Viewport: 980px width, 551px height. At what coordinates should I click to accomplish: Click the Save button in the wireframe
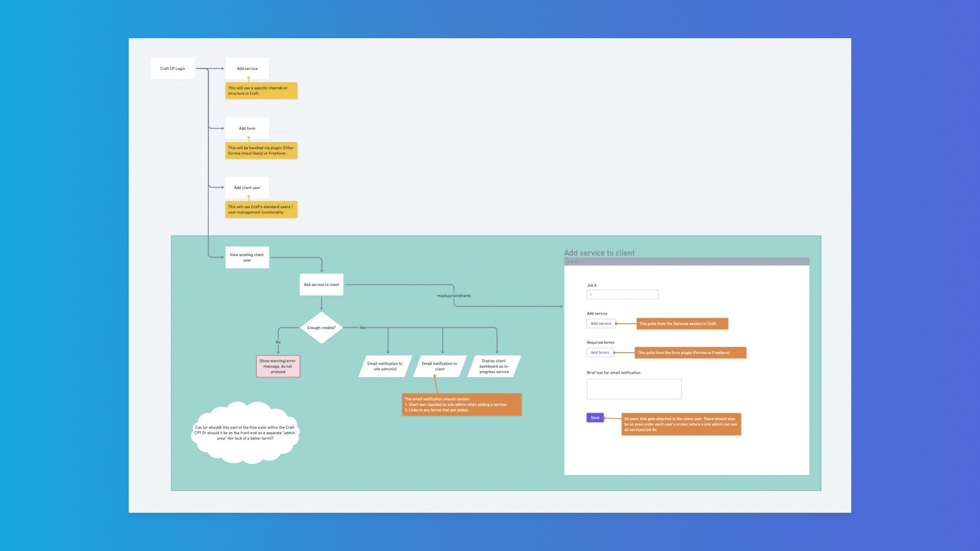click(595, 418)
